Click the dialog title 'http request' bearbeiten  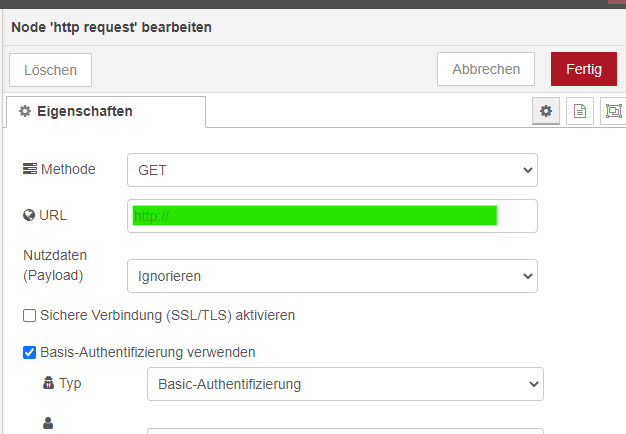(x=111, y=27)
